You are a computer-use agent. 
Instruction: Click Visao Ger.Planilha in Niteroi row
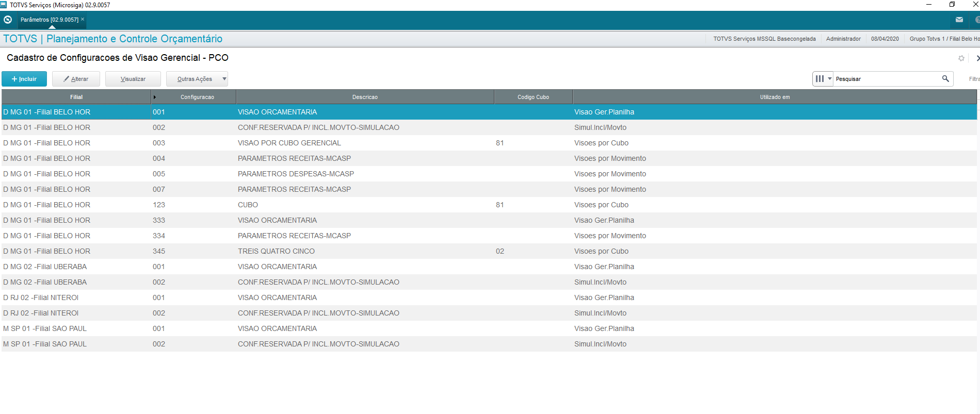[604, 297]
